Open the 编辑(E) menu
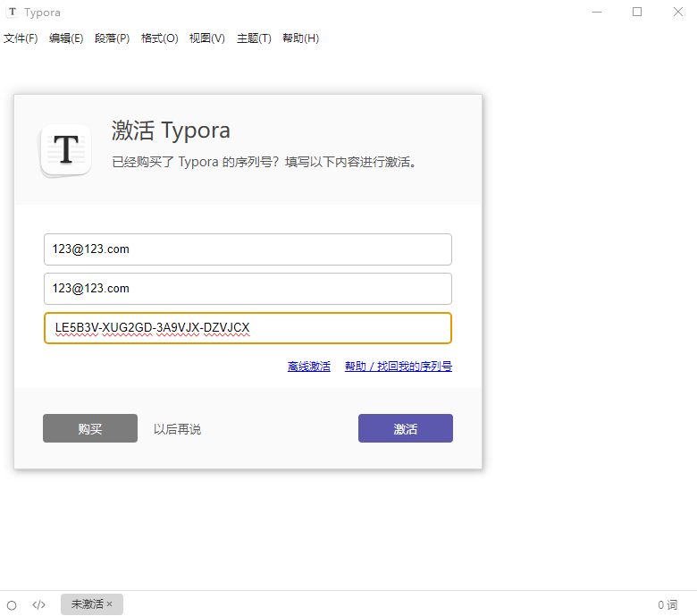 click(66, 38)
